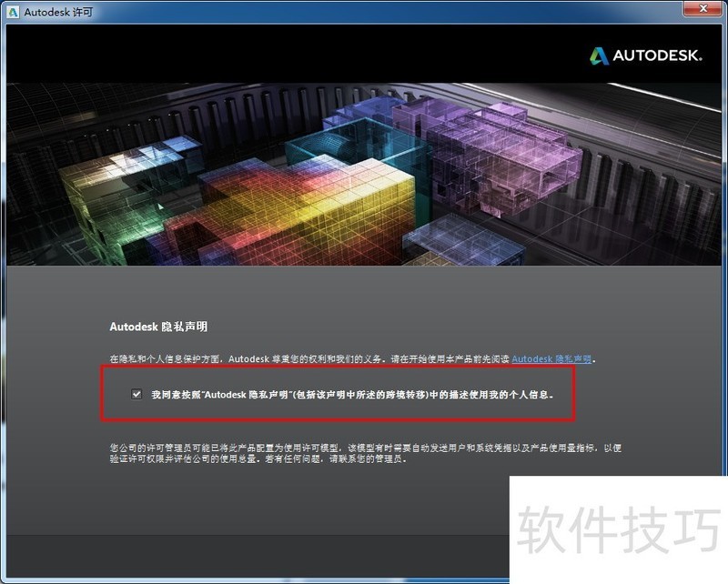Image resolution: width=728 pixels, height=584 pixels.
Task: Click the small lavender block in banner
Action: (464, 239)
